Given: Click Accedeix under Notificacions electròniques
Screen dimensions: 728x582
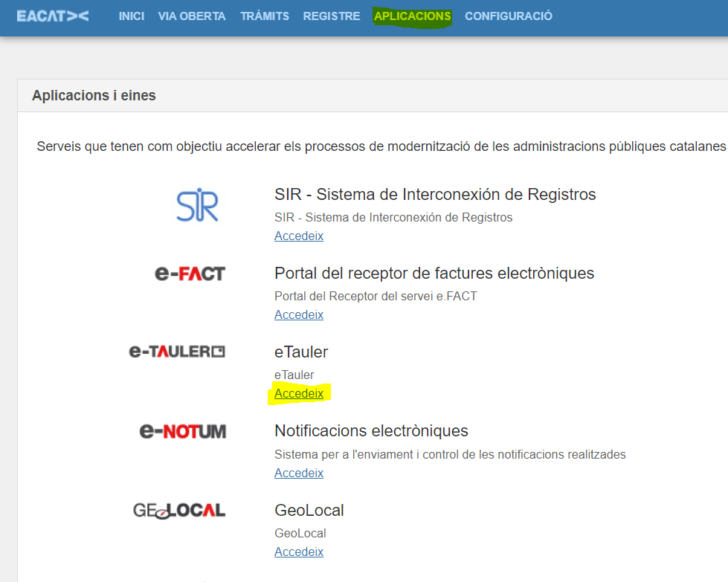Looking at the screenshot, I should click(x=299, y=473).
